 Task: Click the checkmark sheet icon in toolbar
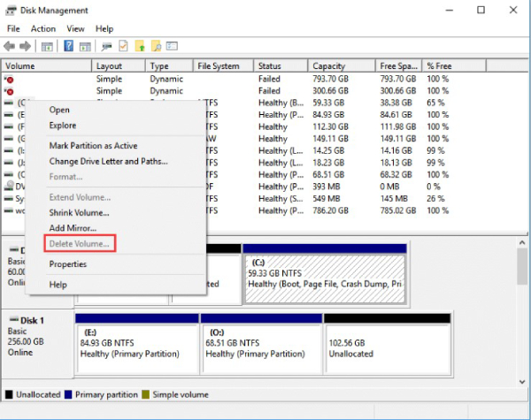[x=123, y=46]
